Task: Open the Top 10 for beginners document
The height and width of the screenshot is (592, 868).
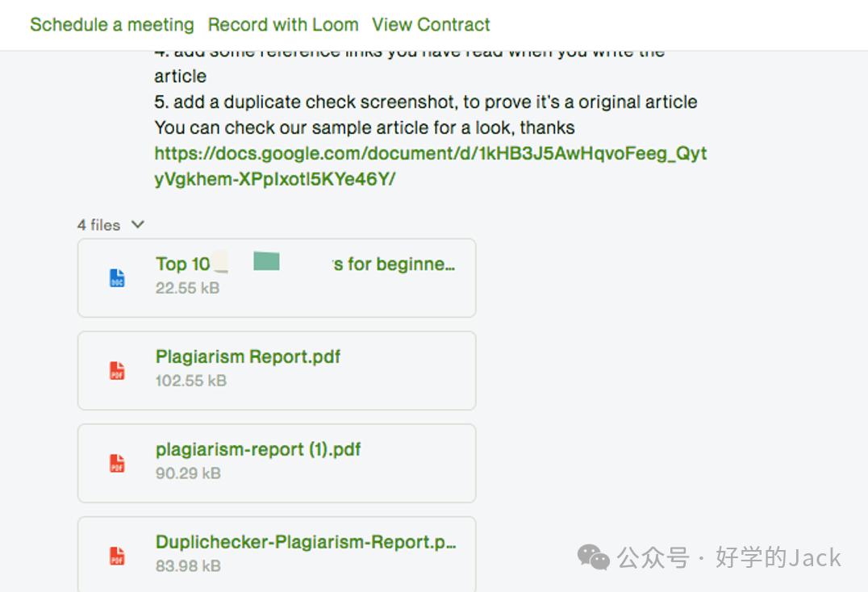Action: (305, 265)
